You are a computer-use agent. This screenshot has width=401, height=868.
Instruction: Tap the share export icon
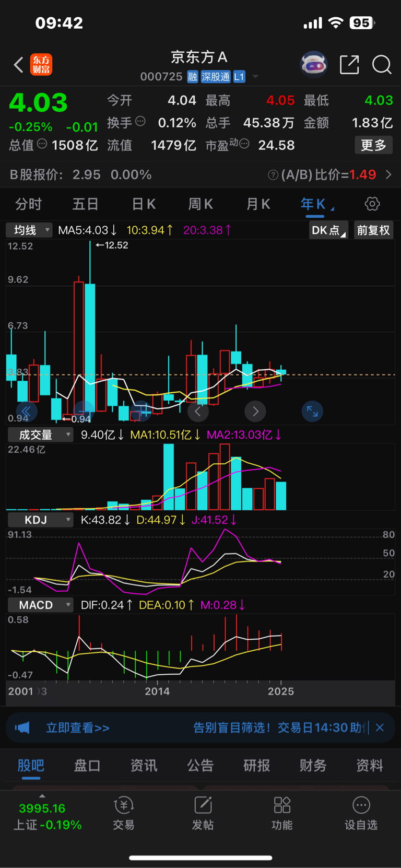[349, 65]
